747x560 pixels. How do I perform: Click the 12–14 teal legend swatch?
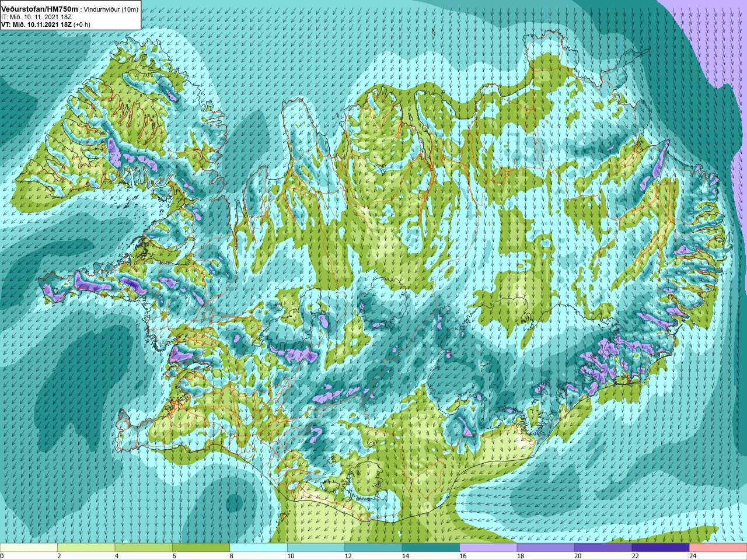(373, 548)
